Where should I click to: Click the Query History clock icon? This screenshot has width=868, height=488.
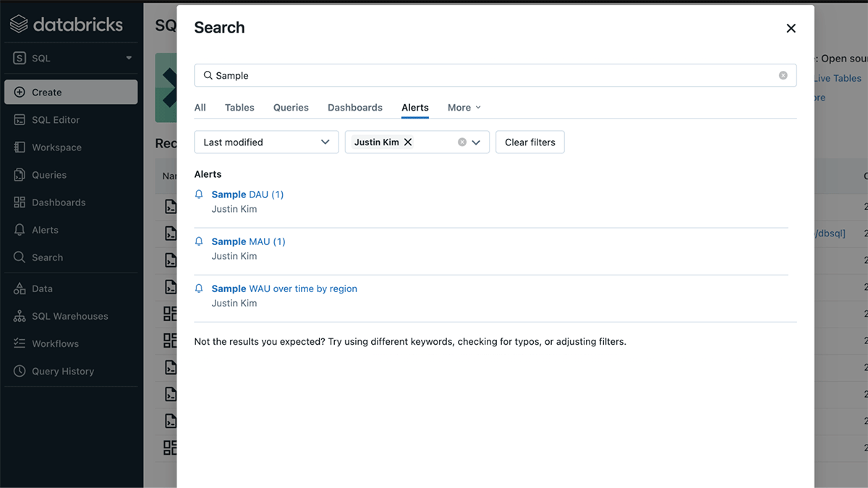(x=20, y=372)
